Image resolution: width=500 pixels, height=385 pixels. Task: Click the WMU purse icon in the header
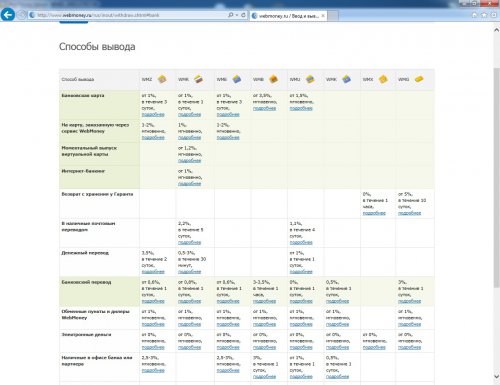point(310,79)
